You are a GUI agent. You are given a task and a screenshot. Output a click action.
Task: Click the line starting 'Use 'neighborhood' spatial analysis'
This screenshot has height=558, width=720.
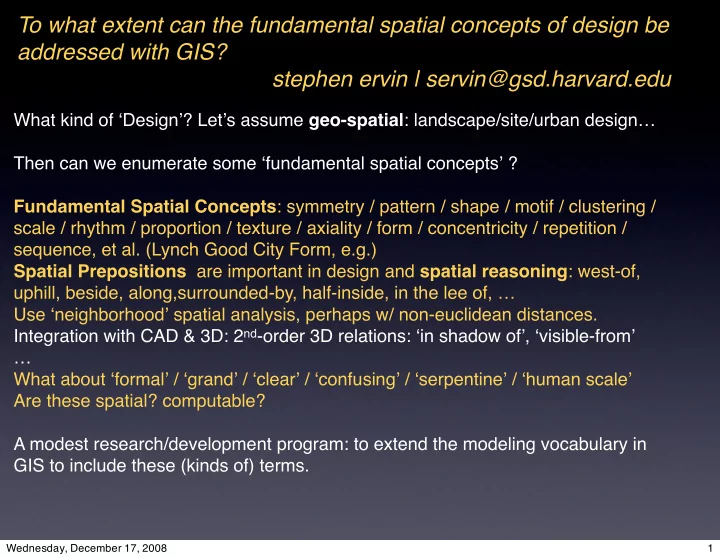point(305,315)
